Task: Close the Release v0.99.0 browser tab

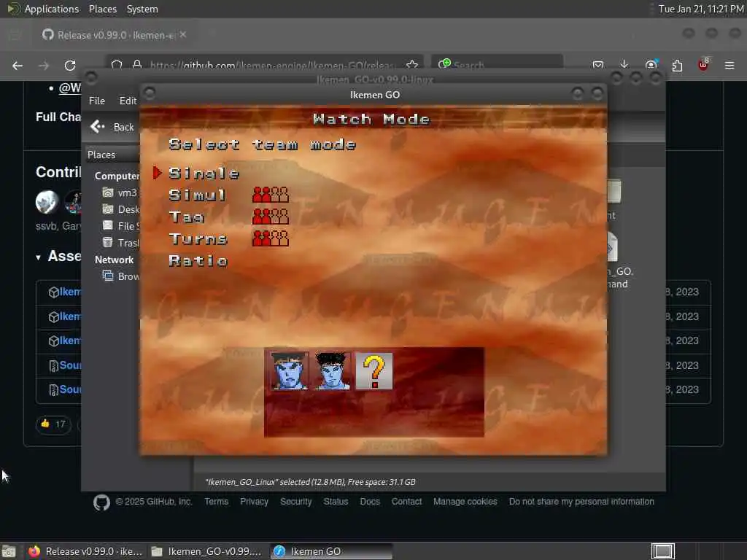Action: (183, 35)
